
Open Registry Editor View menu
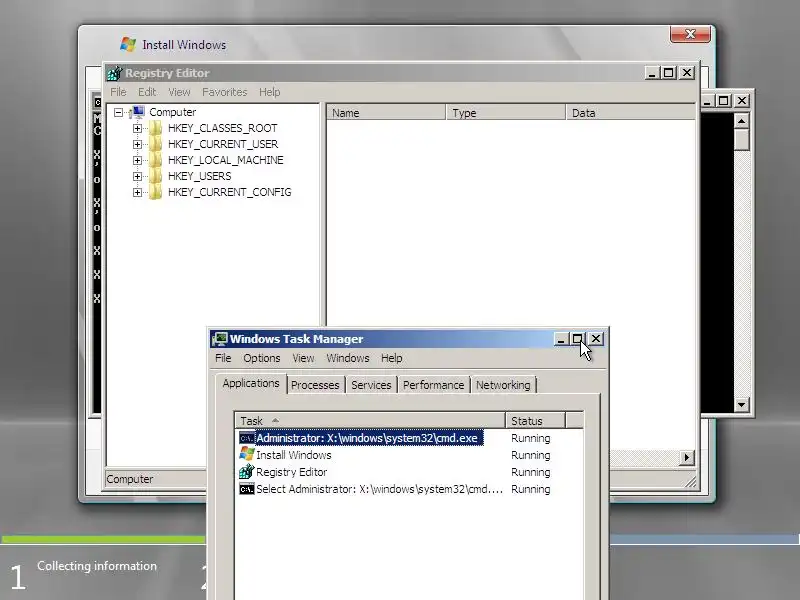179,92
